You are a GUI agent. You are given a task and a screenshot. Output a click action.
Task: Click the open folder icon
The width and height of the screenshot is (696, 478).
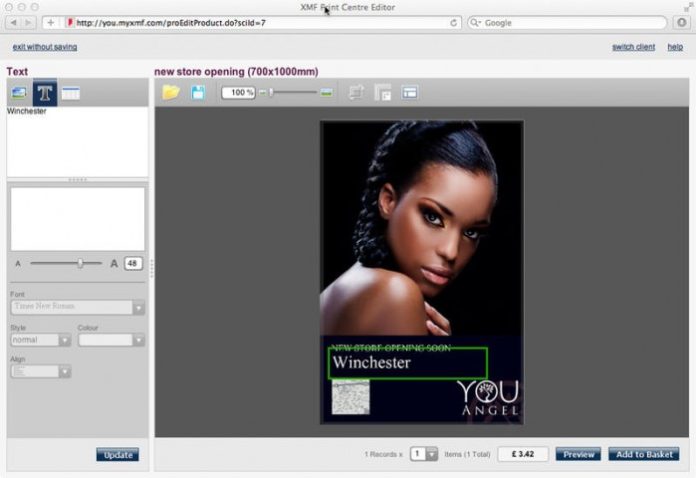(171, 92)
